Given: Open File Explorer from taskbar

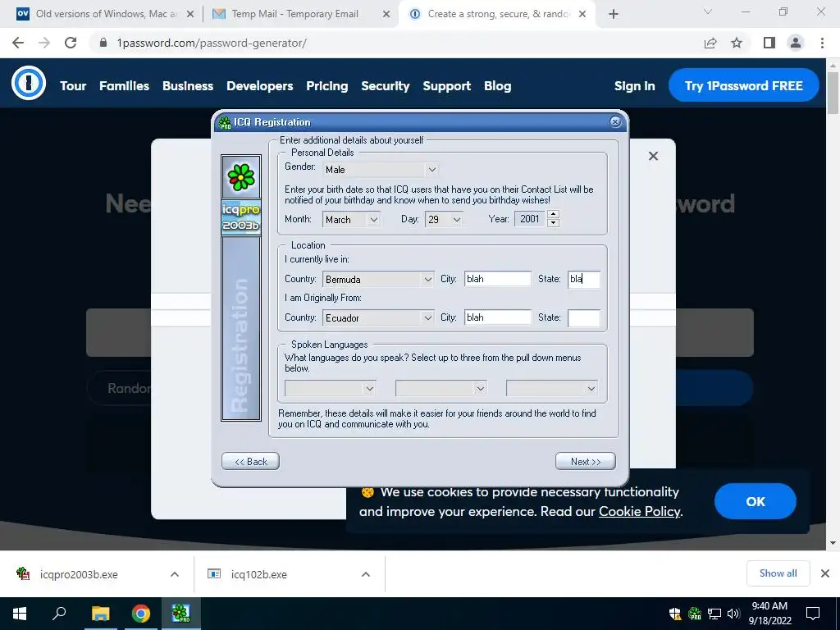Looking at the screenshot, I should click(100, 614).
